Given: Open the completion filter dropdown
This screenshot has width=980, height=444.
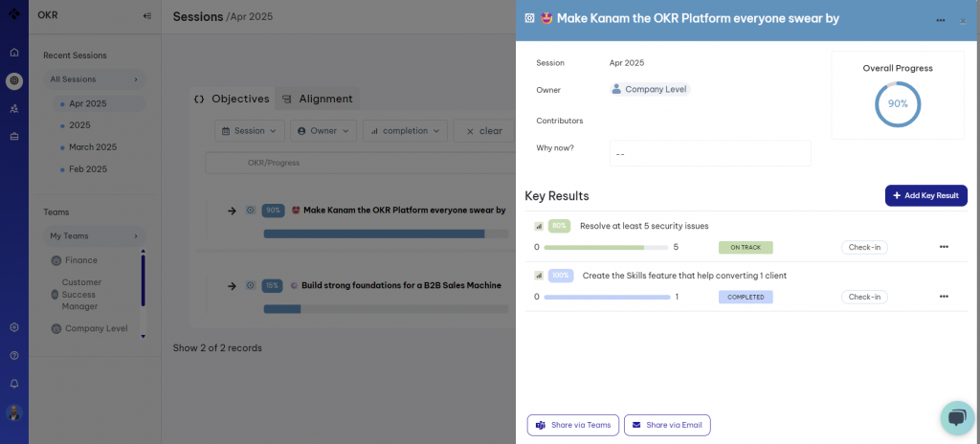Looking at the screenshot, I should [x=405, y=131].
